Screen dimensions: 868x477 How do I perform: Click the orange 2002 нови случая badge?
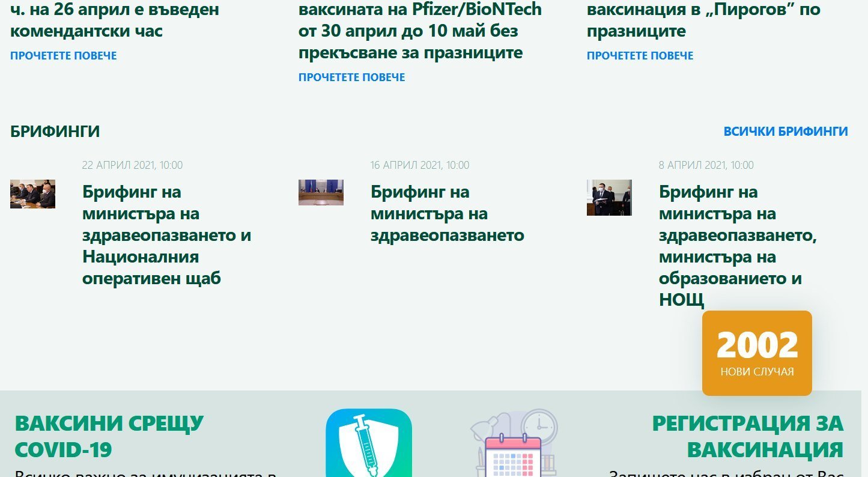tap(757, 353)
